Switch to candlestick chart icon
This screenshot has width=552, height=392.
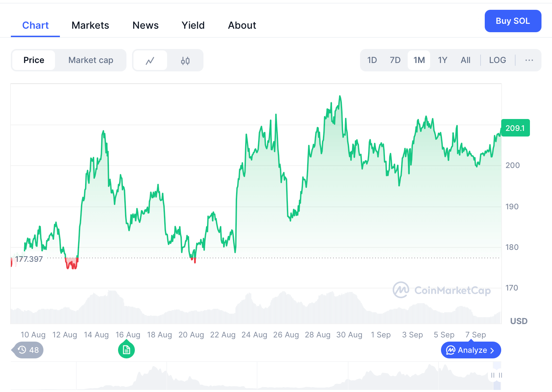185,61
